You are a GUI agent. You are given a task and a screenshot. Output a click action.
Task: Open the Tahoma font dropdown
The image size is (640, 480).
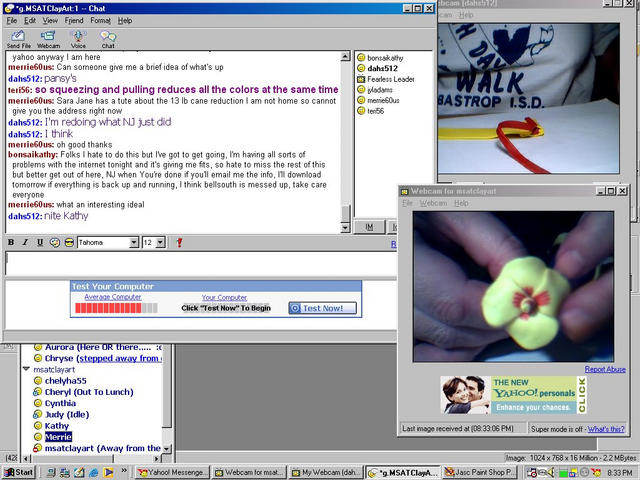[x=134, y=242]
